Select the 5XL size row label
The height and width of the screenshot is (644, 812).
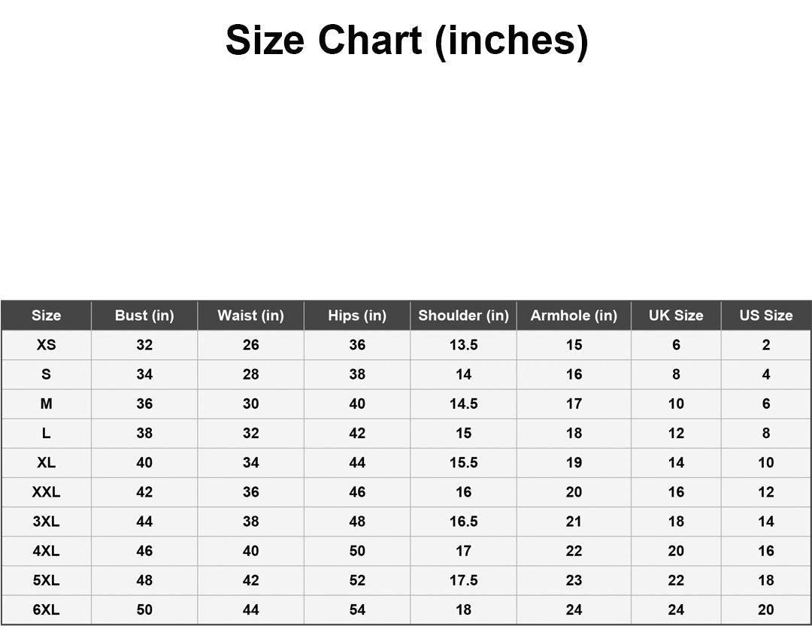pyautogui.click(x=46, y=580)
